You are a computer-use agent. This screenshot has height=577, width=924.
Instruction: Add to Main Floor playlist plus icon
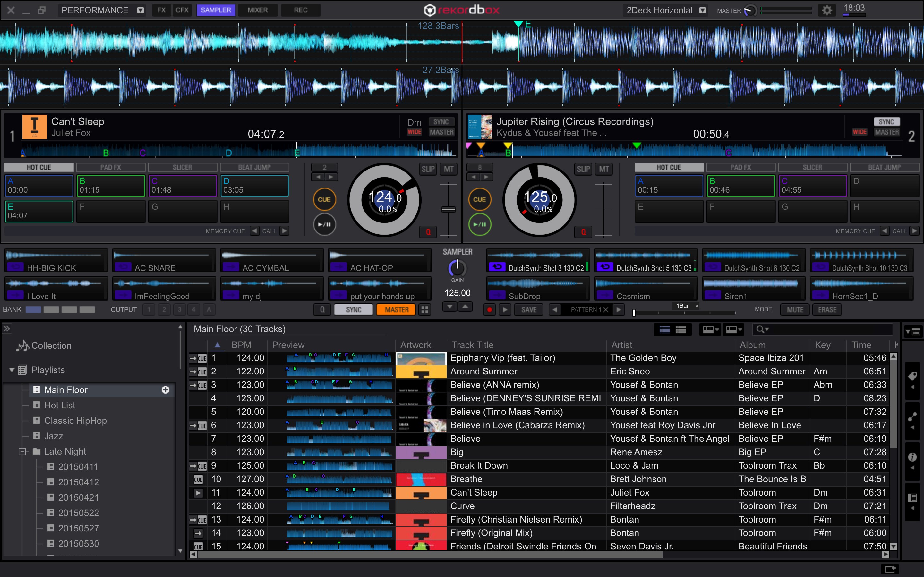(x=165, y=389)
